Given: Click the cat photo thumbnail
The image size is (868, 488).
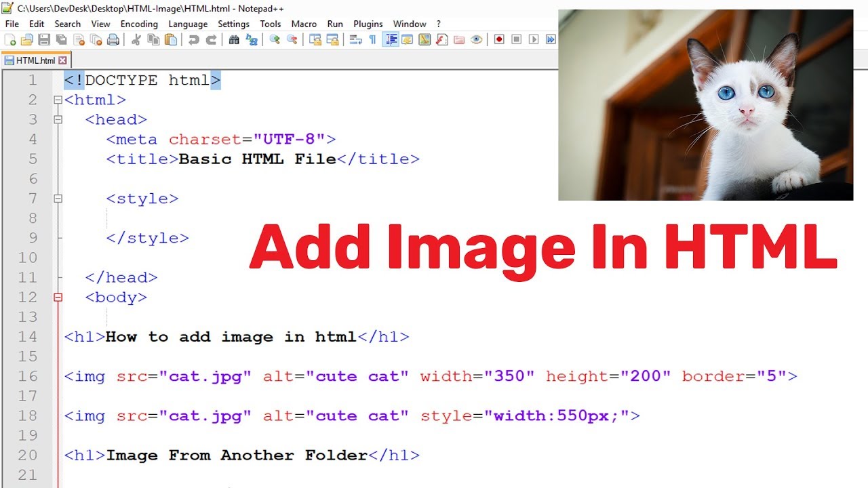Looking at the screenshot, I should coord(705,105).
